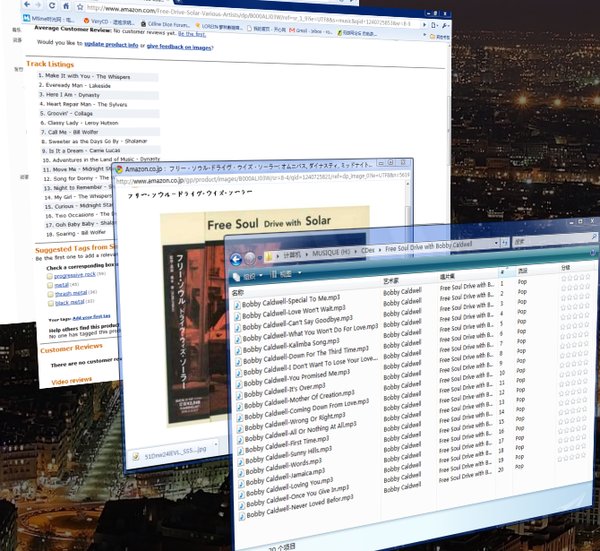
Task: Click the 'Track Listings' heading
Action: [x=50, y=64]
